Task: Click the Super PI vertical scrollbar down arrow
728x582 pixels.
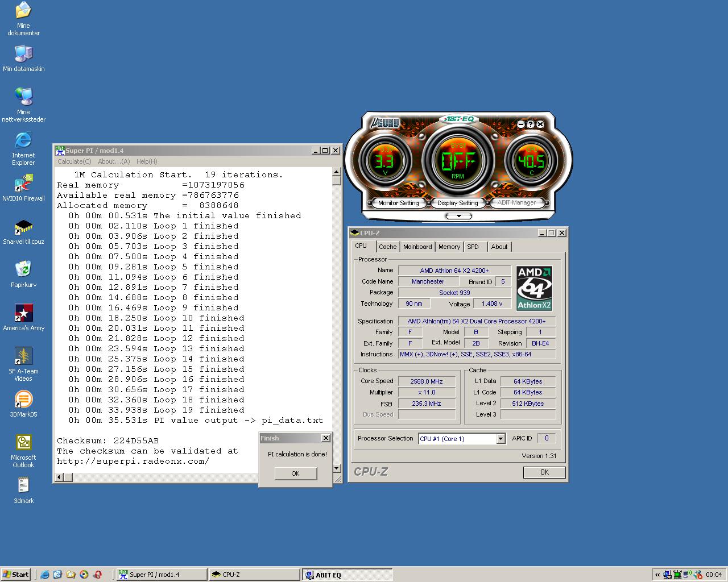Action: 337,468
